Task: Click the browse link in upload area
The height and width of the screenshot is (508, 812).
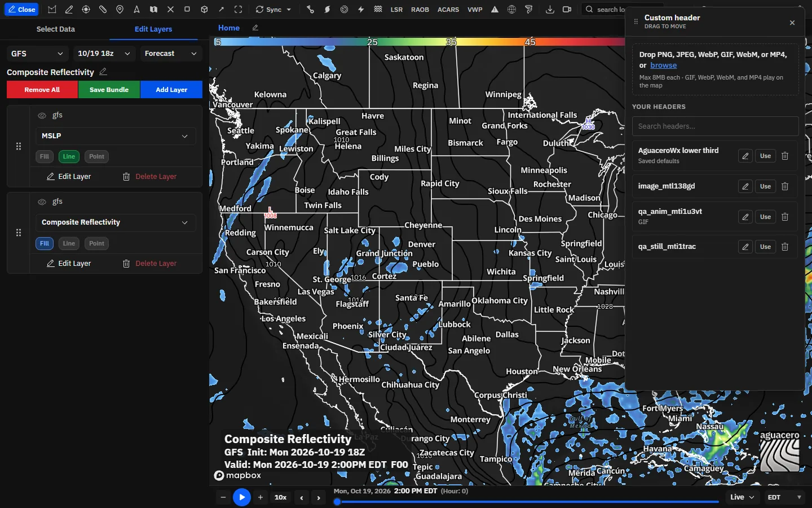Action: [663, 65]
